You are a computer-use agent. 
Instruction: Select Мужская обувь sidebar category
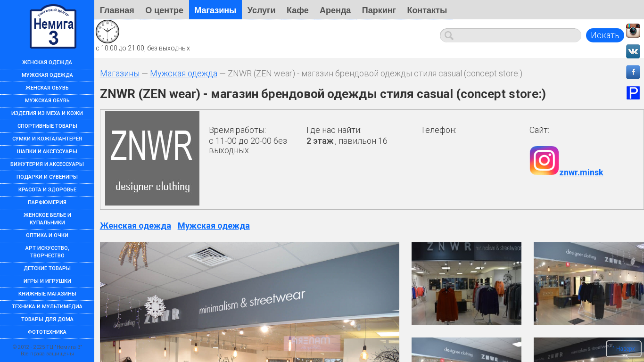click(x=47, y=101)
